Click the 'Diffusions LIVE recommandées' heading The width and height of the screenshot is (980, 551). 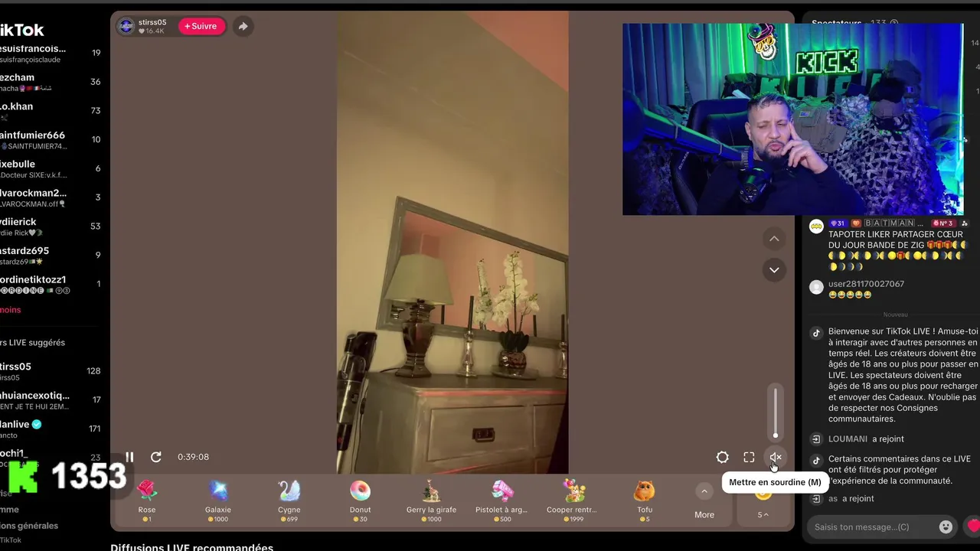(x=191, y=547)
